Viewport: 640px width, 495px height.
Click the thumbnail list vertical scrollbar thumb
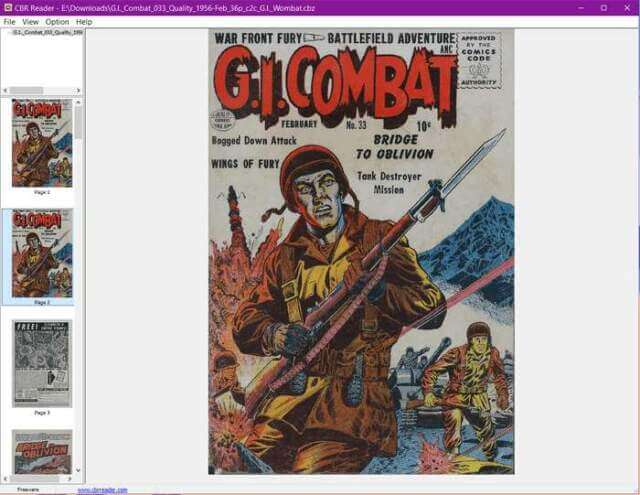(x=78, y=122)
